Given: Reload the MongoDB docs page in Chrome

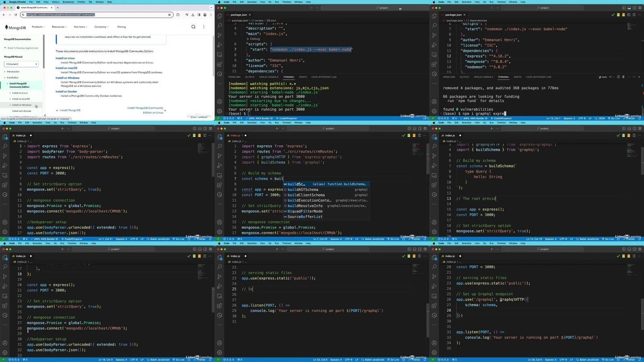Looking at the screenshot, I should (x=16, y=14).
